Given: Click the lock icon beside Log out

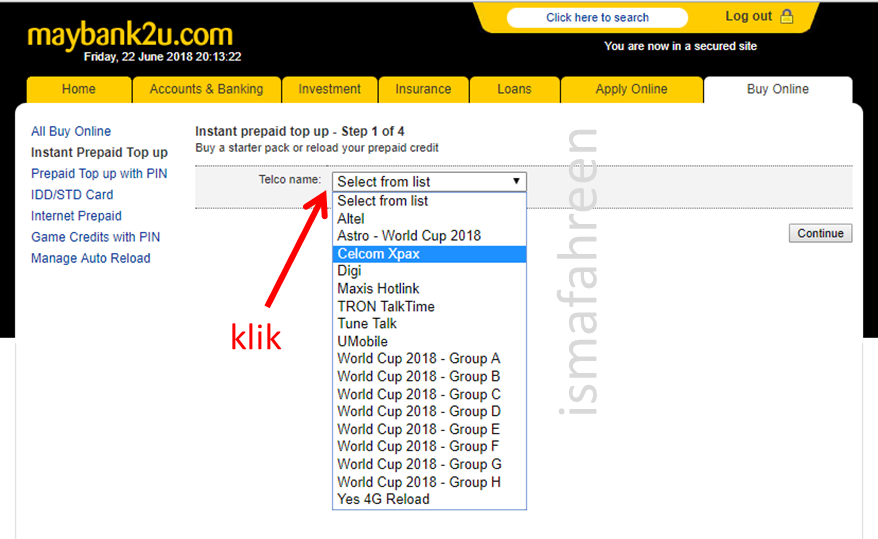Looking at the screenshot, I should pyautogui.click(x=787, y=16).
